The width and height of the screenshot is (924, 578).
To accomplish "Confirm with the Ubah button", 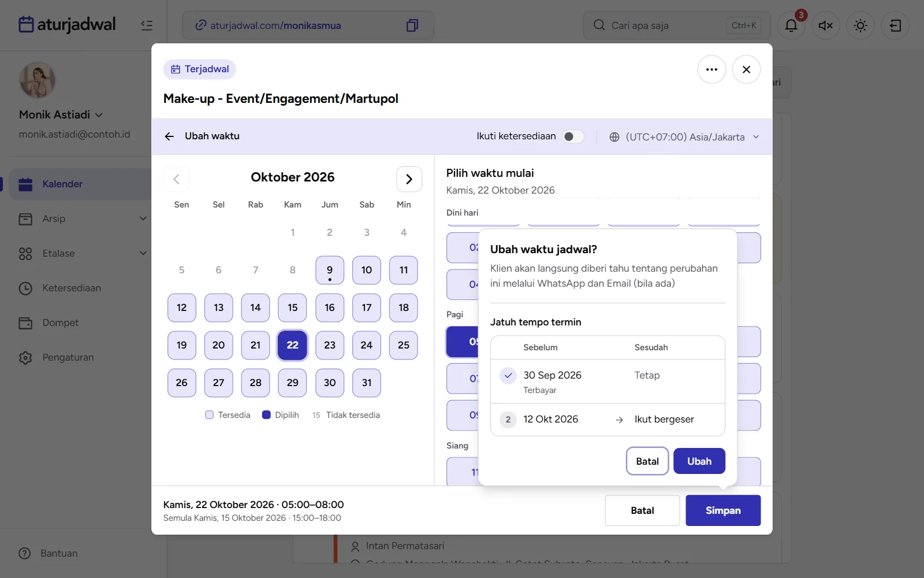I will click(x=699, y=461).
